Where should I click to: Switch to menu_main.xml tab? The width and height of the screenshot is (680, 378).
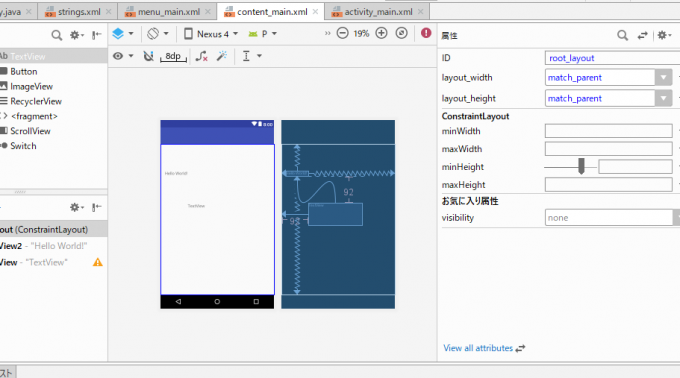(x=168, y=12)
